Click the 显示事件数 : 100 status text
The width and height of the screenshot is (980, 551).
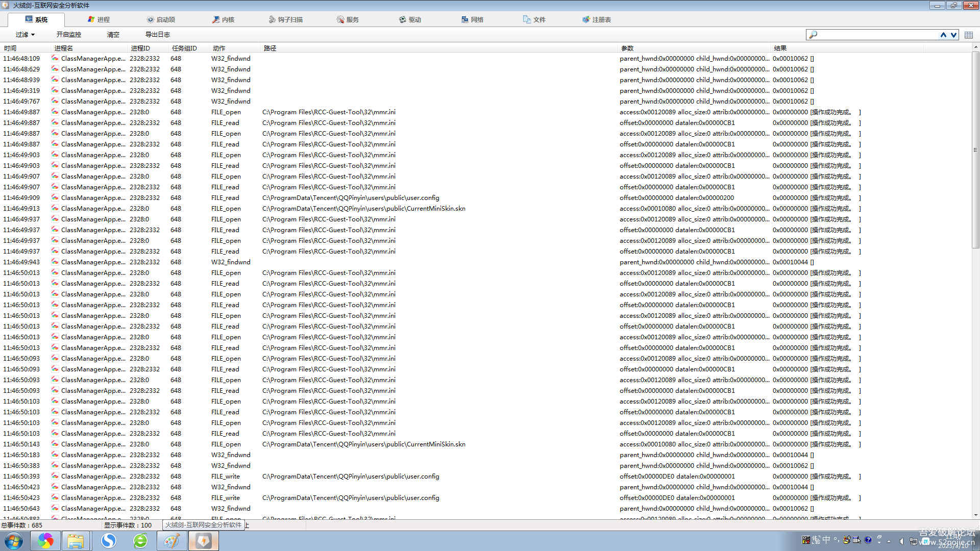(128, 525)
